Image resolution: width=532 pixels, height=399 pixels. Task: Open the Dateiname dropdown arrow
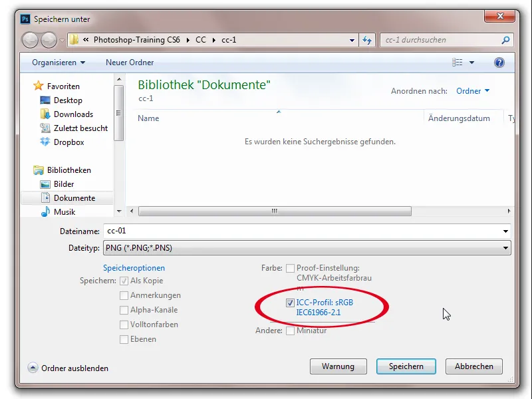pos(505,231)
